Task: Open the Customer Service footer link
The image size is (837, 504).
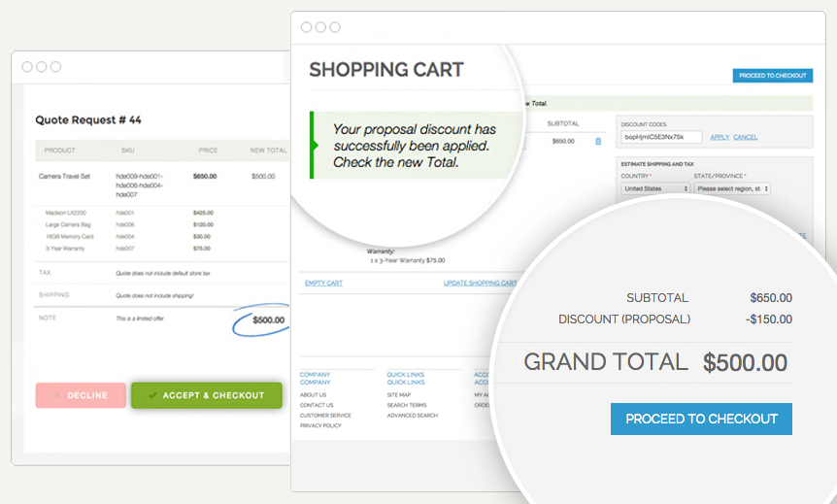Action: [x=325, y=416]
